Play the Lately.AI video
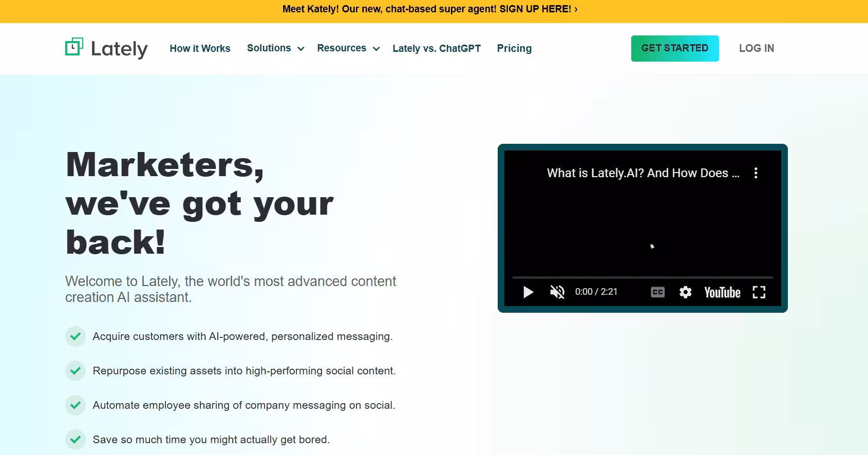The image size is (868, 455). coord(528,292)
